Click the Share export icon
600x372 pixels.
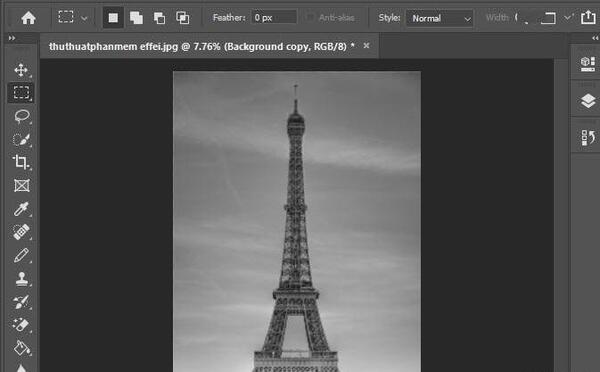pyautogui.click(x=589, y=17)
